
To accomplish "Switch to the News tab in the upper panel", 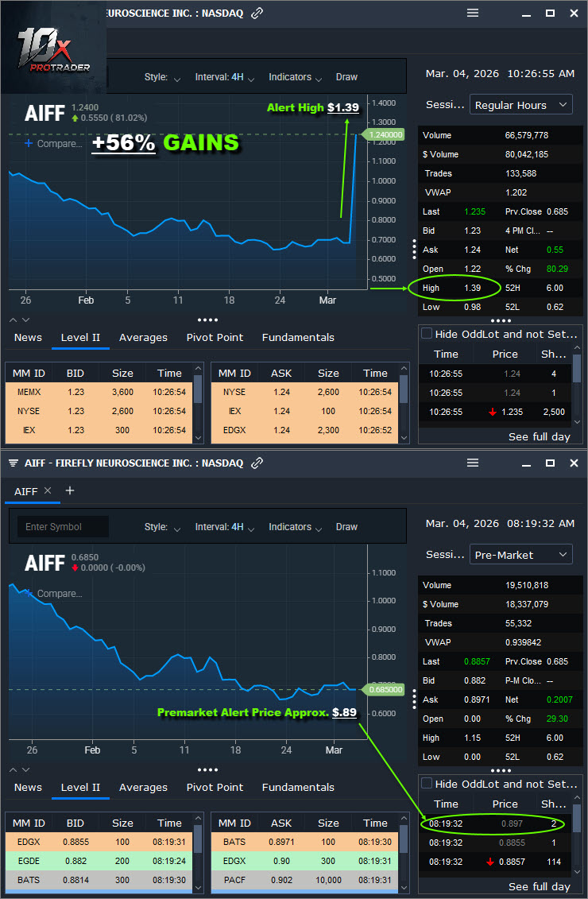I will (x=28, y=338).
